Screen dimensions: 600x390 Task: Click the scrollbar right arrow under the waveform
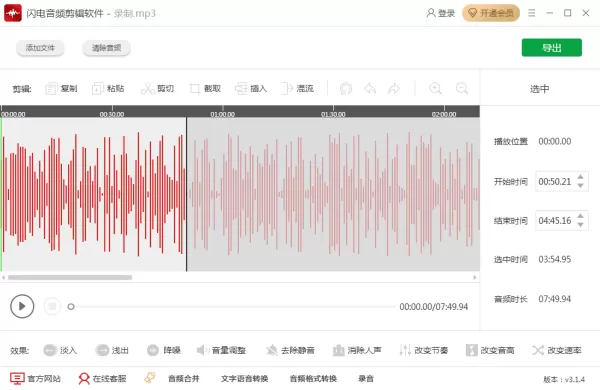(474, 277)
